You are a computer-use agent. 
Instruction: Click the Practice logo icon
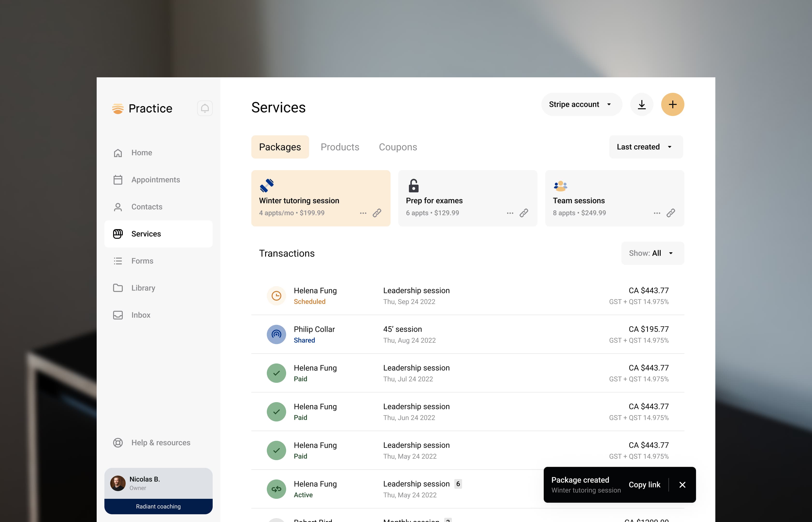pyautogui.click(x=118, y=109)
